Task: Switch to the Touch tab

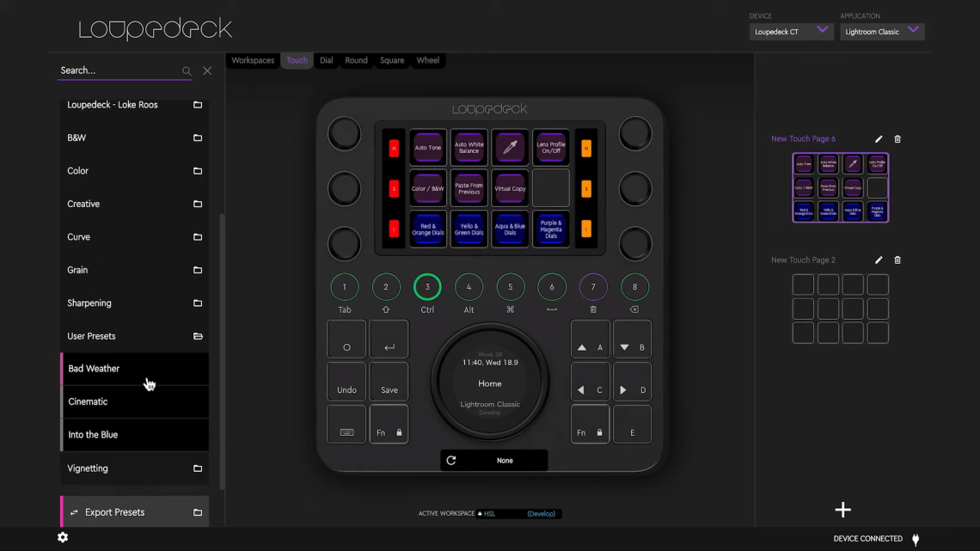Action: (x=297, y=60)
